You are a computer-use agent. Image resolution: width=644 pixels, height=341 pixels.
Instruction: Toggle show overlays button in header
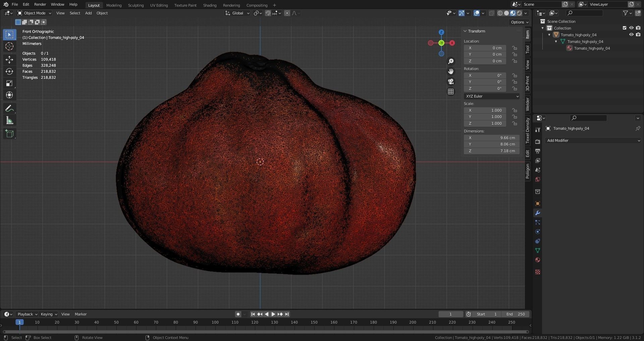pos(477,13)
